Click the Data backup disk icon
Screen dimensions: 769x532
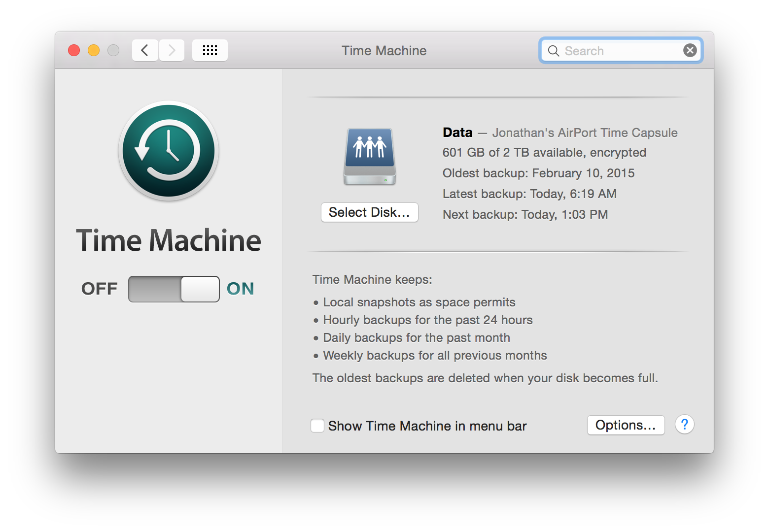point(369,156)
